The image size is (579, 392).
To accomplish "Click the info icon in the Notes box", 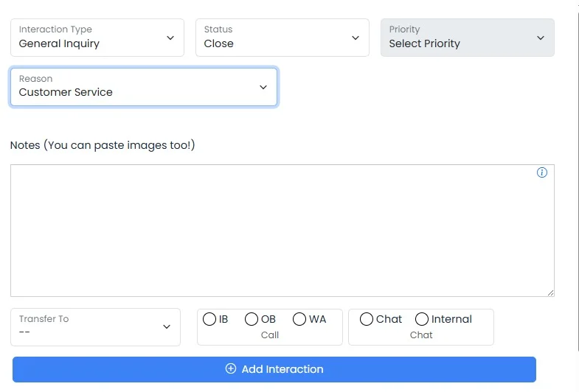I will (542, 172).
